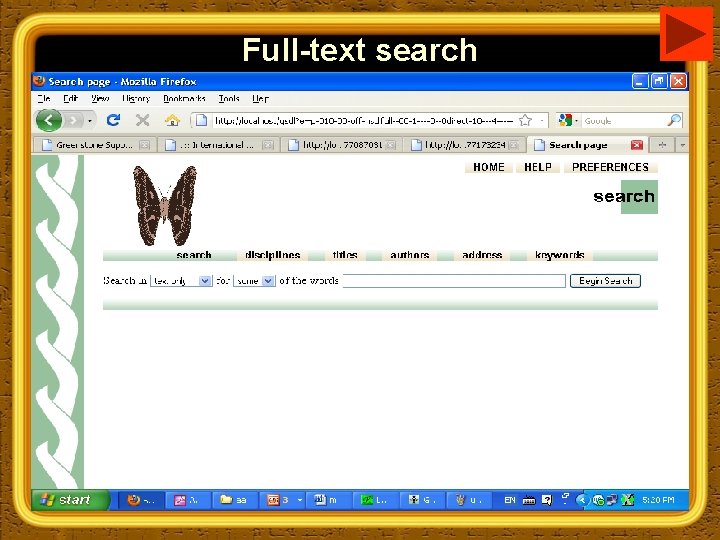Click the butterfly collection image
The height and width of the screenshot is (540, 720).
point(165,205)
